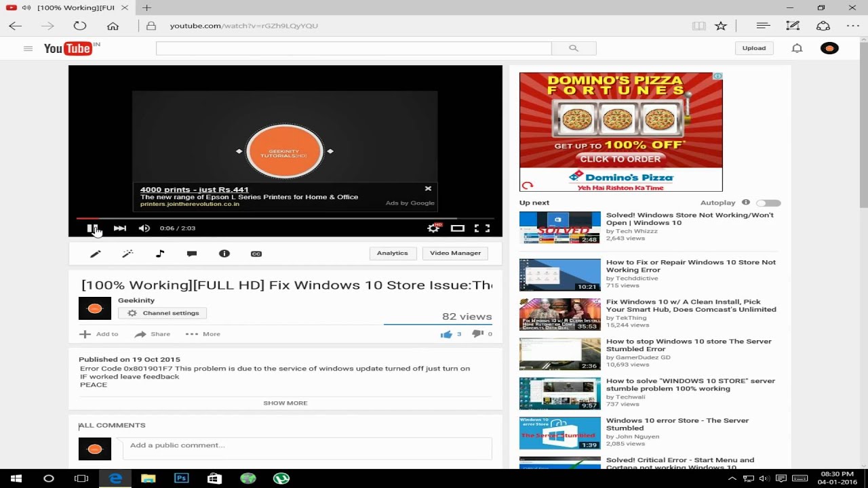The image size is (868, 488).
Task: Open video player settings gear
Action: [433, 228]
